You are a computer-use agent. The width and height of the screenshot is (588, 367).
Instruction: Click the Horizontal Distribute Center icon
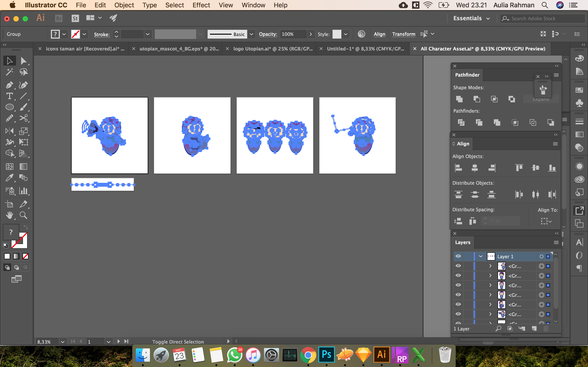pos(535,195)
